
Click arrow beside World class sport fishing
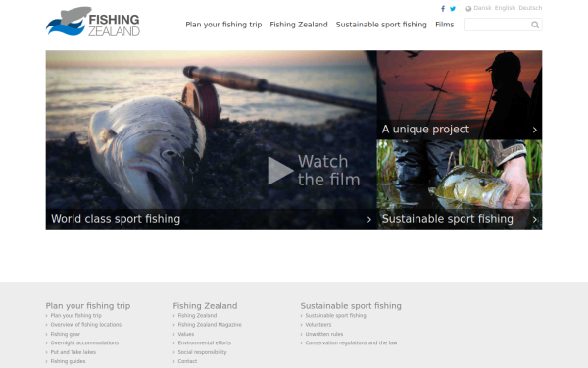369,219
